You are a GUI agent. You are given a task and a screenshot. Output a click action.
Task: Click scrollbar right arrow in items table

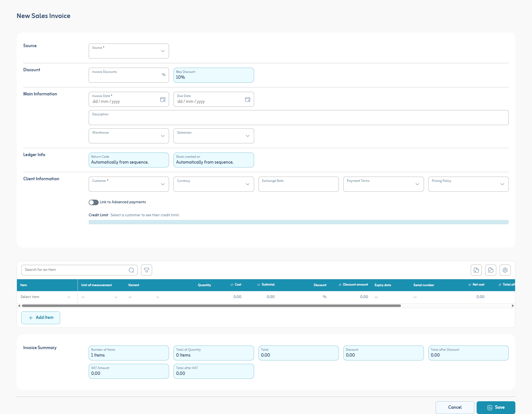point(513,306)
